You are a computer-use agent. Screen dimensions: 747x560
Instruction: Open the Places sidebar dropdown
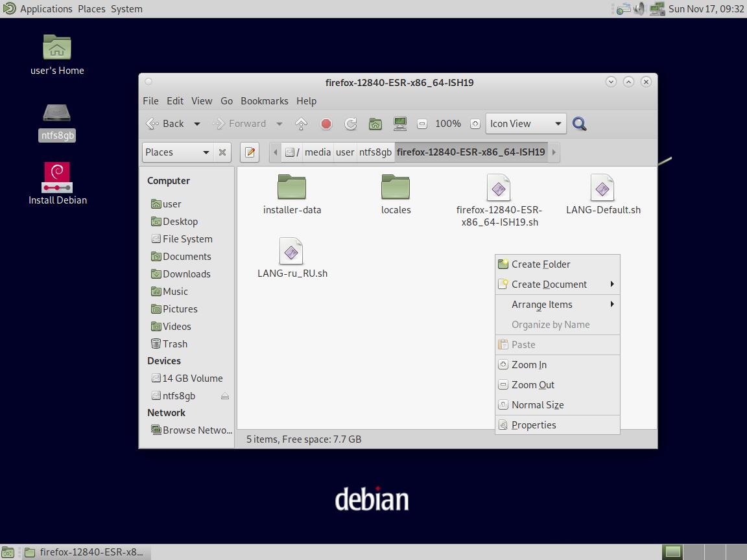pos(177,152)
